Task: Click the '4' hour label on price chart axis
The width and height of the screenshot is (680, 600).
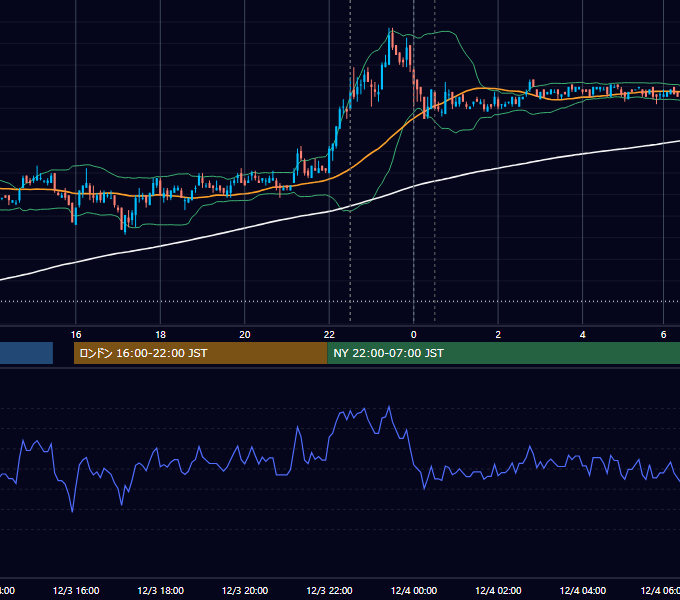Action: pyautogui.click(x=582, y=335)
